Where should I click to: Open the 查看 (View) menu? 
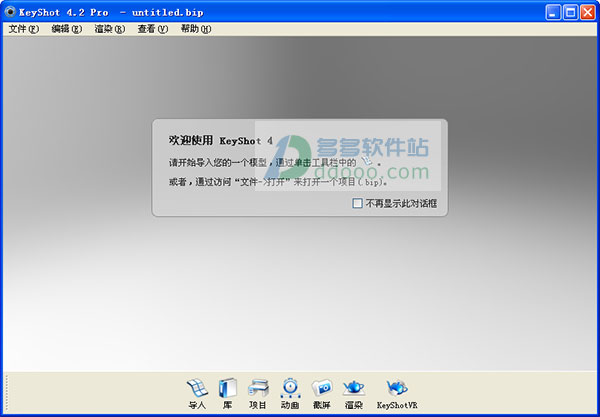coord(153,29)
